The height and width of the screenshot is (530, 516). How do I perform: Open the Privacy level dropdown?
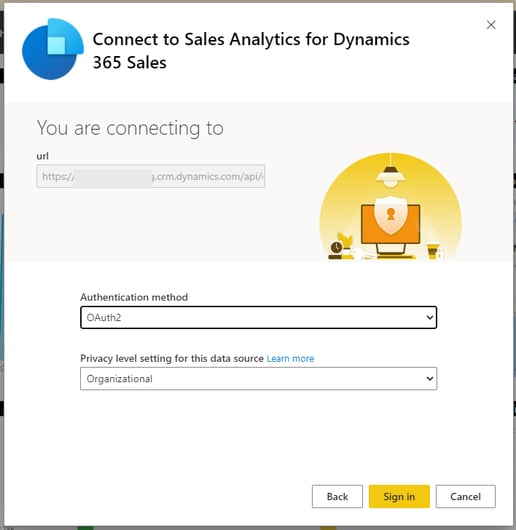259,379
